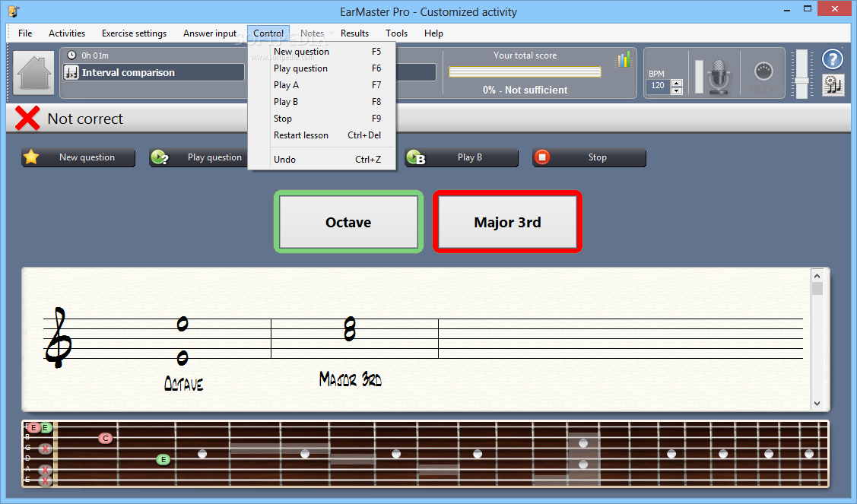
Task: Click the Interval comparison title text
Action: (128, 73)
